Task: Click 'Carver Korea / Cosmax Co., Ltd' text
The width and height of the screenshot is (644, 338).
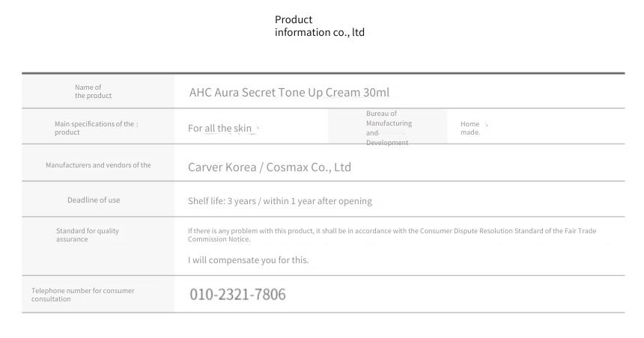Action: click(x=270, y=168)
